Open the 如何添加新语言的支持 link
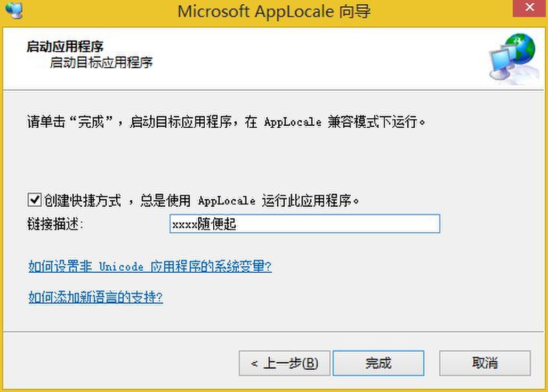Screen dimensions: 548x392 [95, 297]
